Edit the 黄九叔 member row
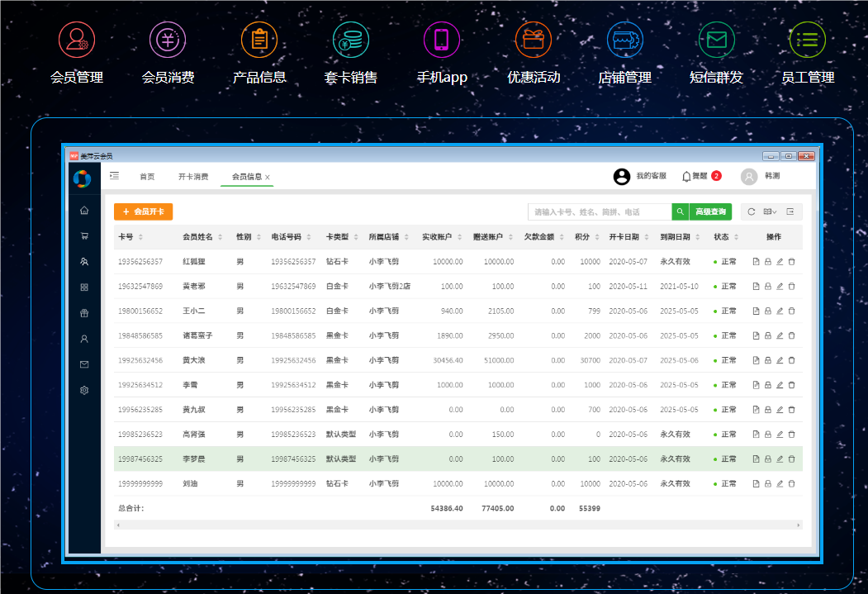Viewport: 868px width, 594px height. click(x=780, y=410)
